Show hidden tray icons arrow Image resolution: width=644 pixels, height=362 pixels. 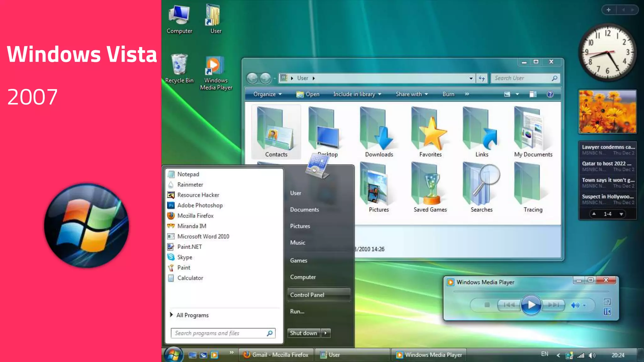pos(558,355)
